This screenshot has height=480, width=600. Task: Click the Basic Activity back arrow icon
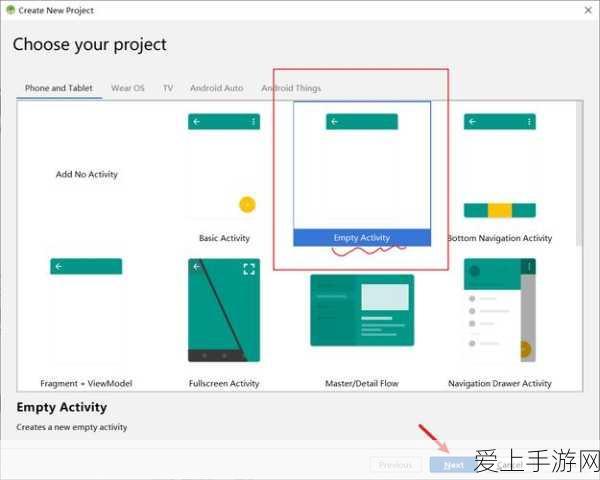197,122
